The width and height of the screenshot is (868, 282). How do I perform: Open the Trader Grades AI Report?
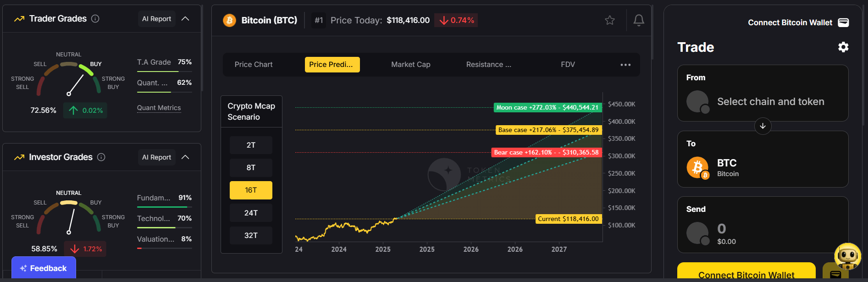(156, 19)
